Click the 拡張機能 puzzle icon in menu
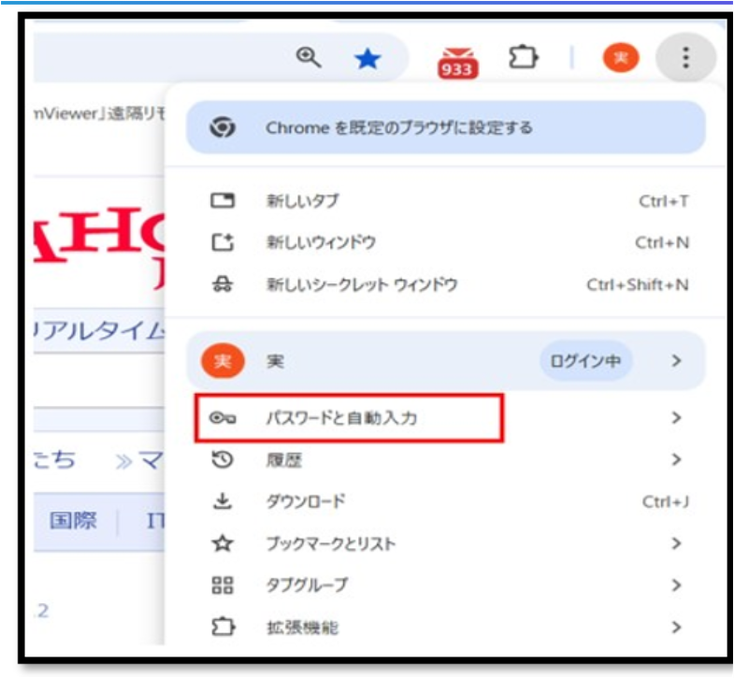Image resolution: width=734 pixels, height=679 pixels. tap(223, 627)
